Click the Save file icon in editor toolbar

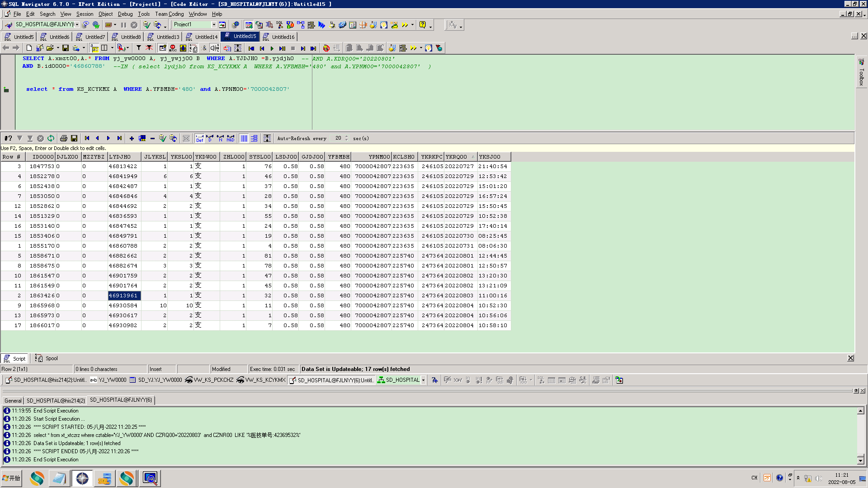click(x=66, y=48)
